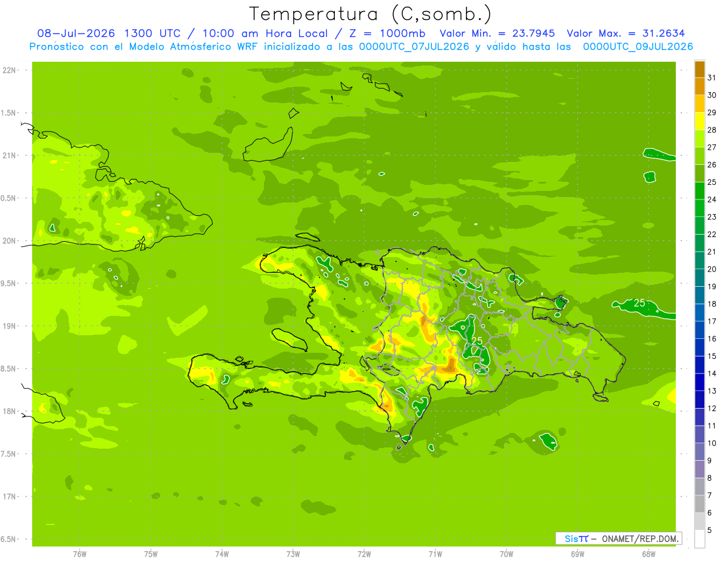Click the SisTT – ONAMET/REP.DOM. logo box

[619, 538]
